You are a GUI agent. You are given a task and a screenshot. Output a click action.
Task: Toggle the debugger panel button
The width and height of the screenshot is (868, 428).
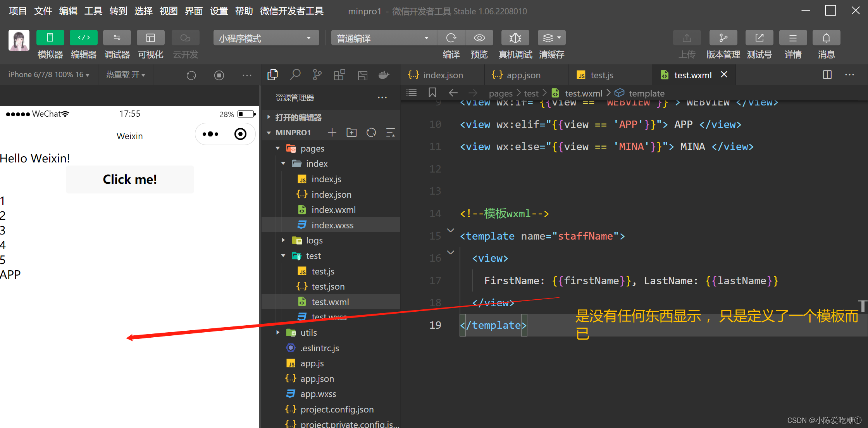point(117,38)
